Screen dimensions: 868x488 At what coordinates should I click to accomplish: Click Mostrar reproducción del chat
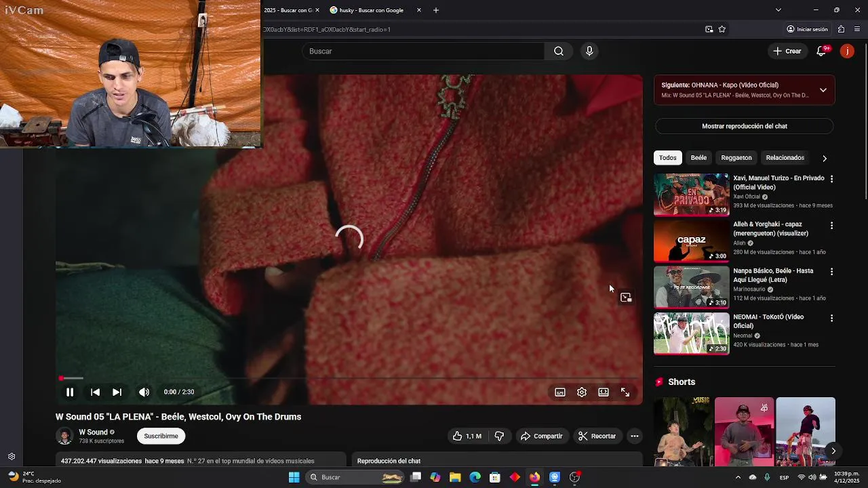[745, 126]
